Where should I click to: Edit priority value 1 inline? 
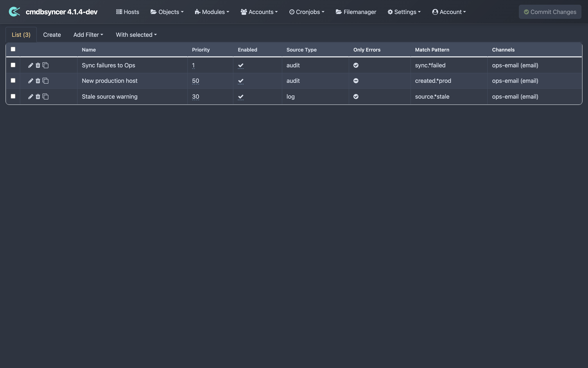(x=193, y=65)
